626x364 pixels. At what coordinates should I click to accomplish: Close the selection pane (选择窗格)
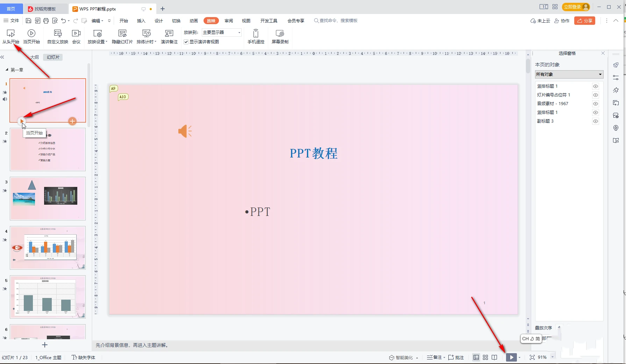pos(603,53)
